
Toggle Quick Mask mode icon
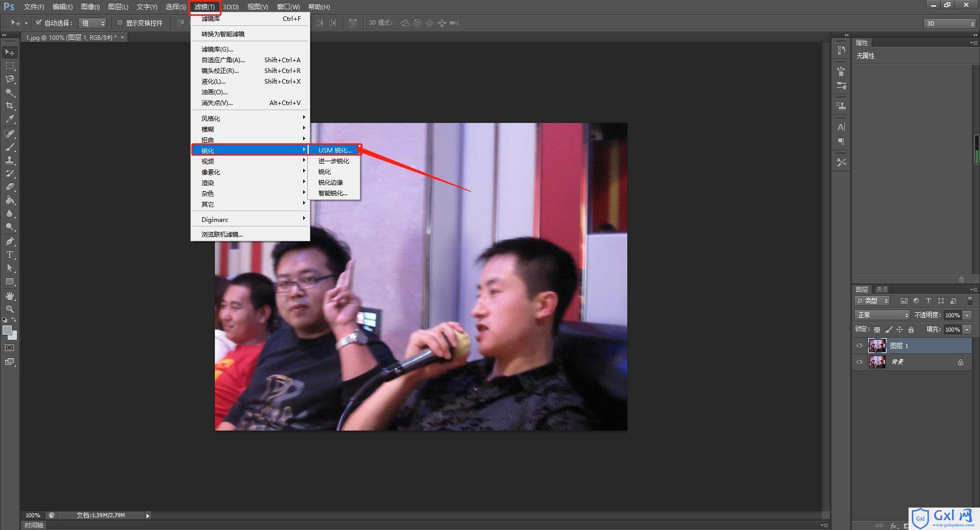point(10,348)
